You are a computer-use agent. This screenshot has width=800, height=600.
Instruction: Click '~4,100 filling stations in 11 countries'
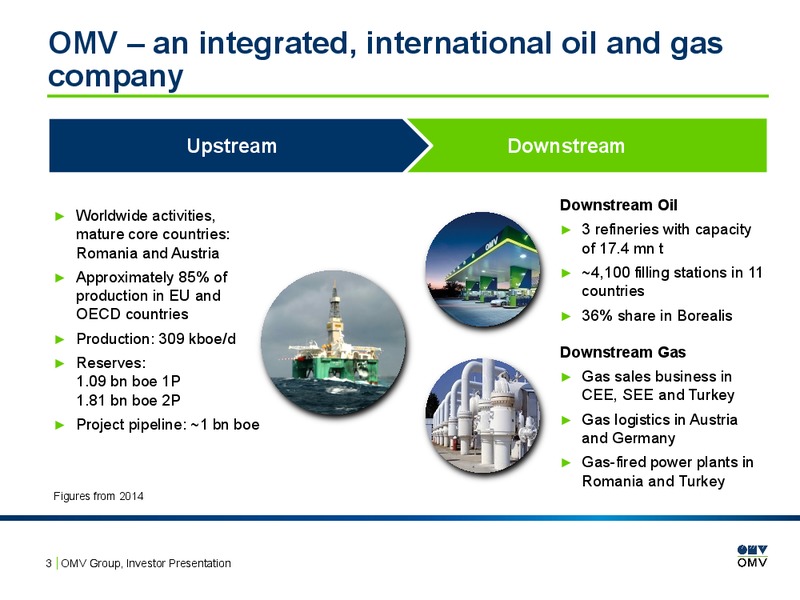[672, 282]
